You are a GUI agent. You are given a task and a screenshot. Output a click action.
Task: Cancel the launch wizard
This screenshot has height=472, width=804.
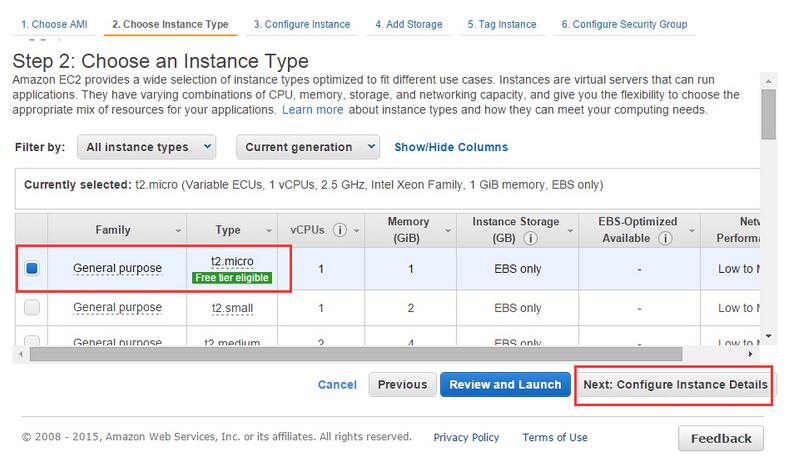click(x=337, y=385)
